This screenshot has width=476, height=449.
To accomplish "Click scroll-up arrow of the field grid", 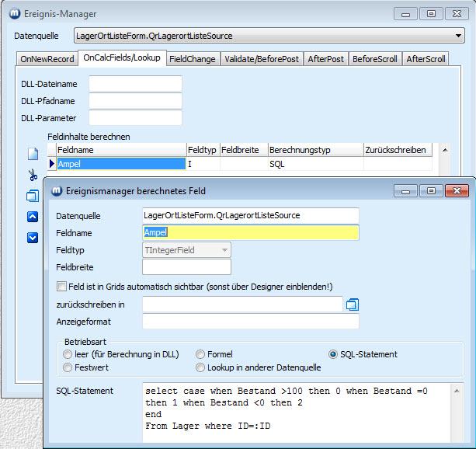I will click(x=445, y=150).
